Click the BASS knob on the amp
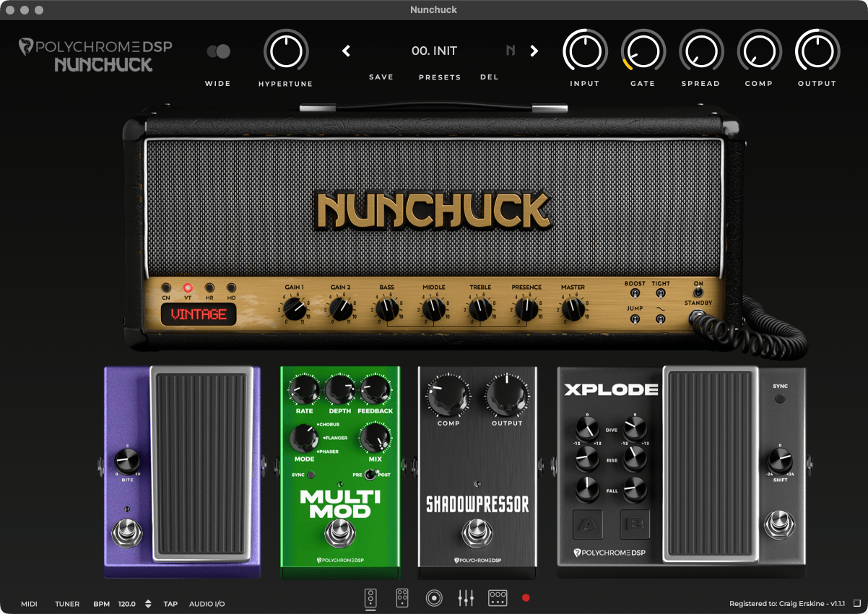Image resolution: width=868 pixels, height=614 pixels. pyautogui.click(x=387, y=310)
